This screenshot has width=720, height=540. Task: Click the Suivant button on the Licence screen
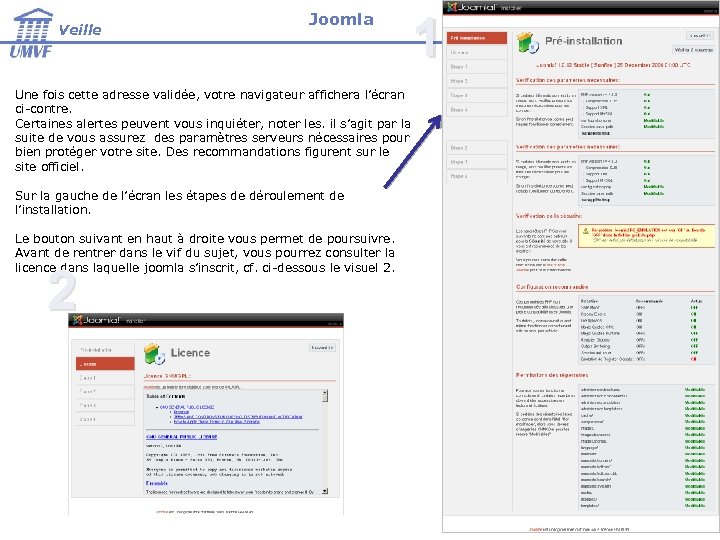point(322,348)
